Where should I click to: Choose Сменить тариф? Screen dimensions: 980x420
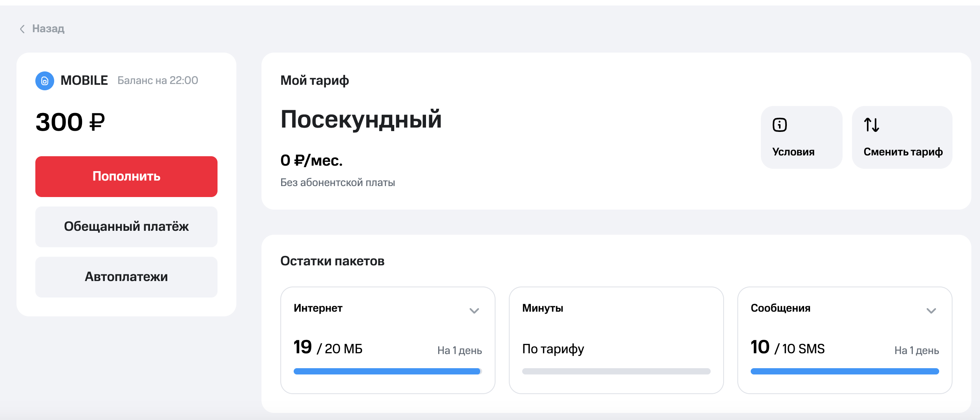(902, 137)
